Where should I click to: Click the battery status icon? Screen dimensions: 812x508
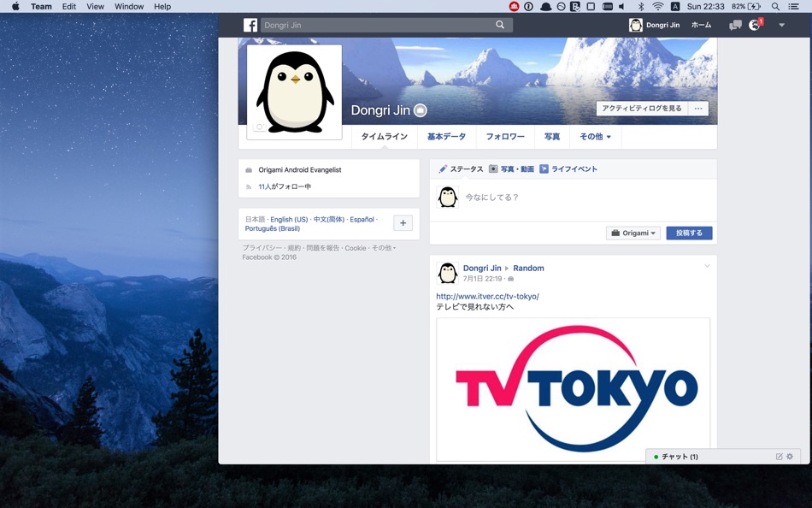tap(746, 6)
